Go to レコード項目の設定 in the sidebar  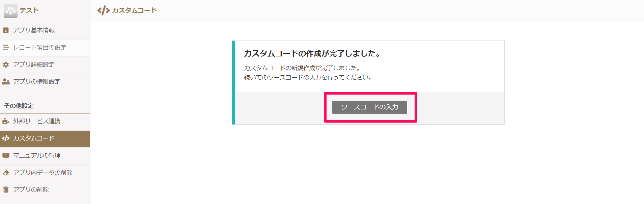40,48
